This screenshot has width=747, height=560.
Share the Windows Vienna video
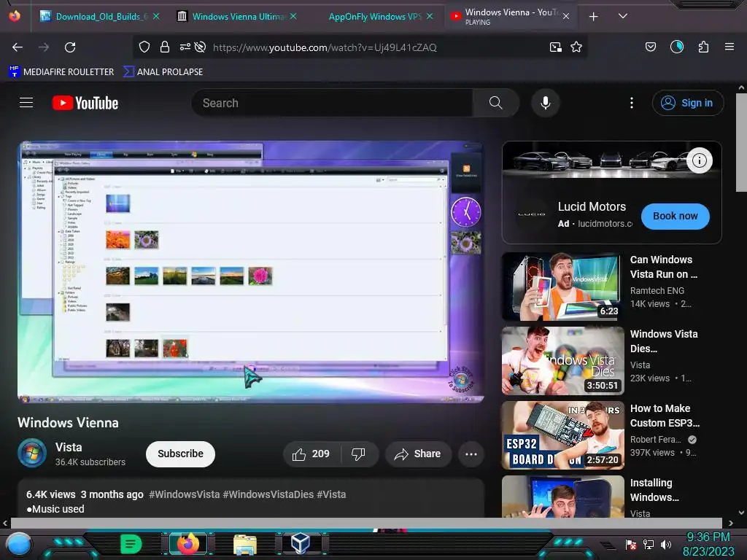coord(417,454)
